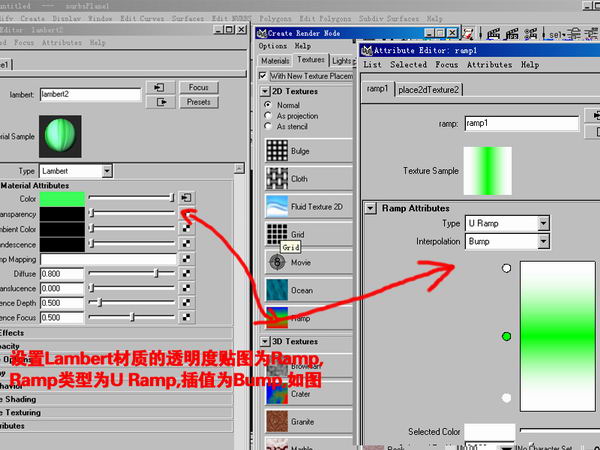Click the Focus button beside lambert2
Viewport: 600px width, 450px height.
(199, 87)
